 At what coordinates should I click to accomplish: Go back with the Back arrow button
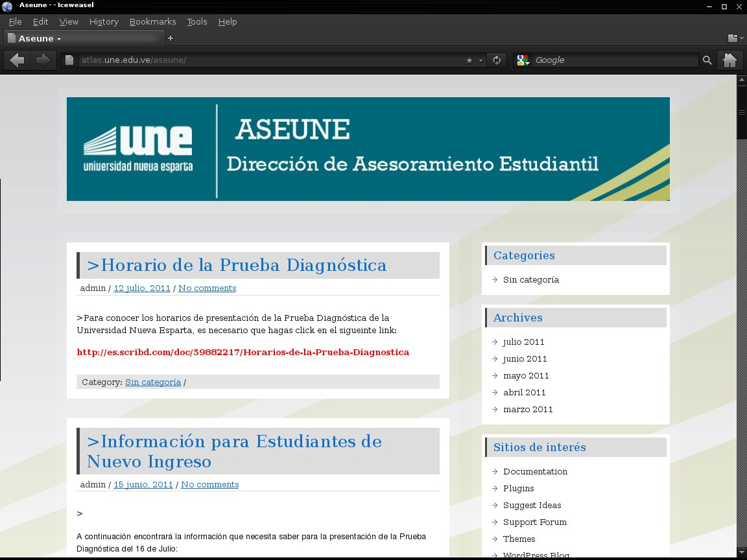(17, 60)
